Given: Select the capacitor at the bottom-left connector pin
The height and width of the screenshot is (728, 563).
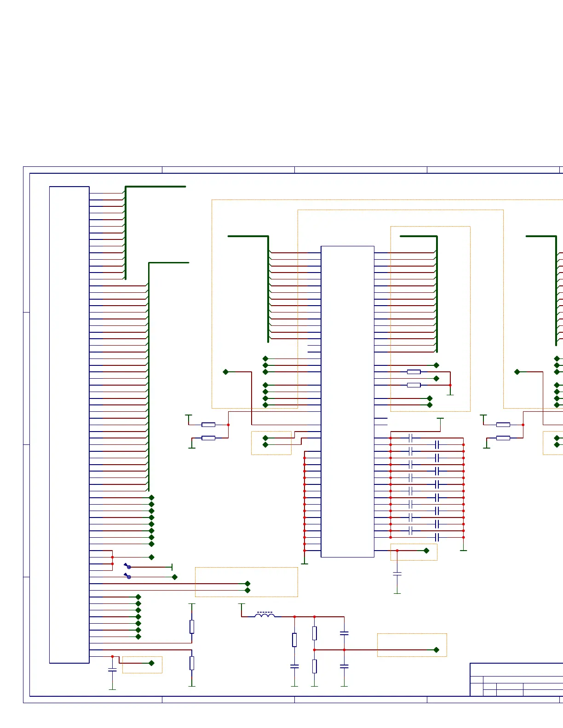Looking at the screenshot, I should pos(112,670).
